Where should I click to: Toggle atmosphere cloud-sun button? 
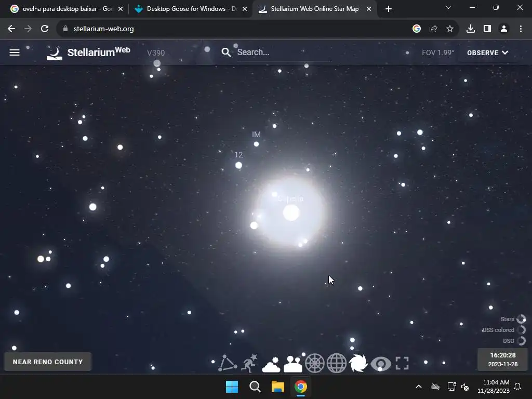[x=271, y=364]
